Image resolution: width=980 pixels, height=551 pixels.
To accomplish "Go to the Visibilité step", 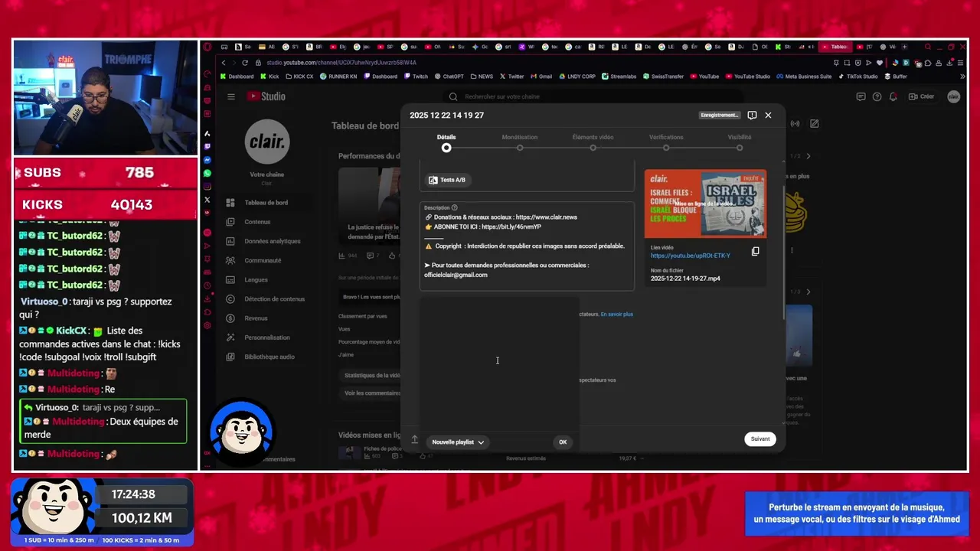I will coord(740,142).
